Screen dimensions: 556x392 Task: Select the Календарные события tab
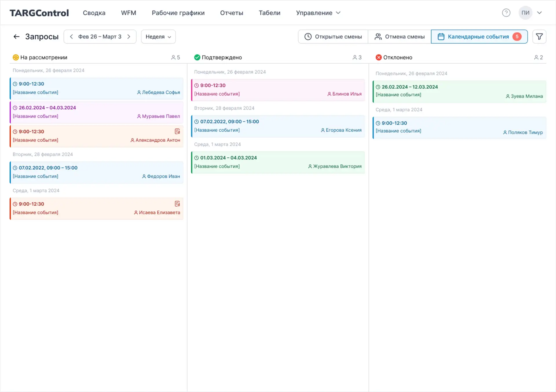[479, 37]
